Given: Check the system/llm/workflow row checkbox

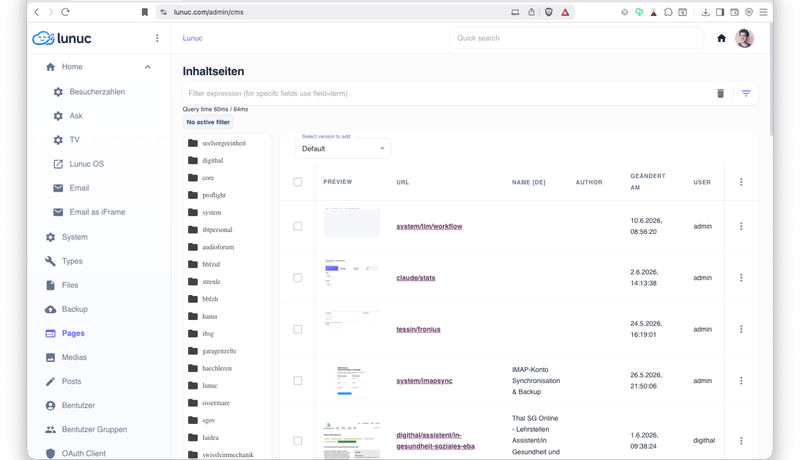Looking at the screenshot, I should coord(298,226).
